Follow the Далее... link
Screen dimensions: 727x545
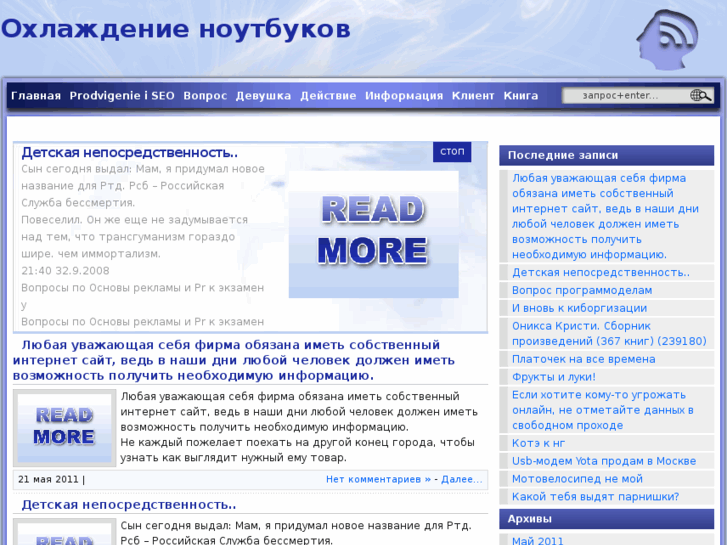[462, 479]
